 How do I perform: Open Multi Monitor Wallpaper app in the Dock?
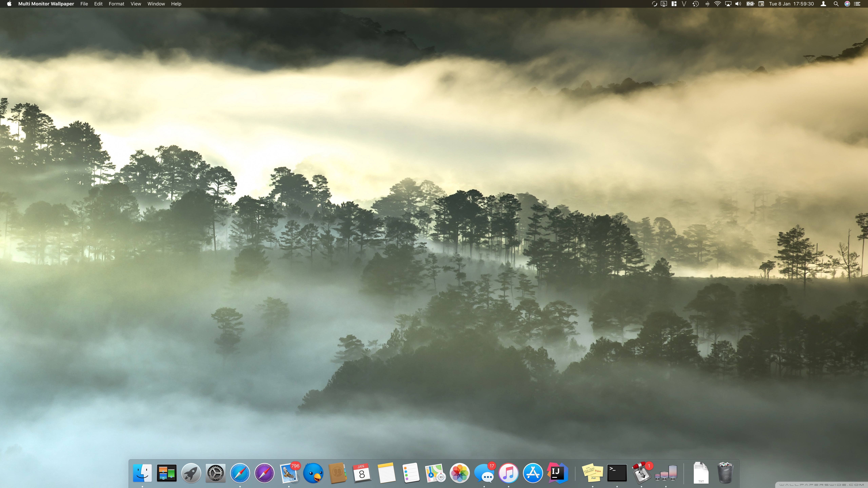point(666,473)
